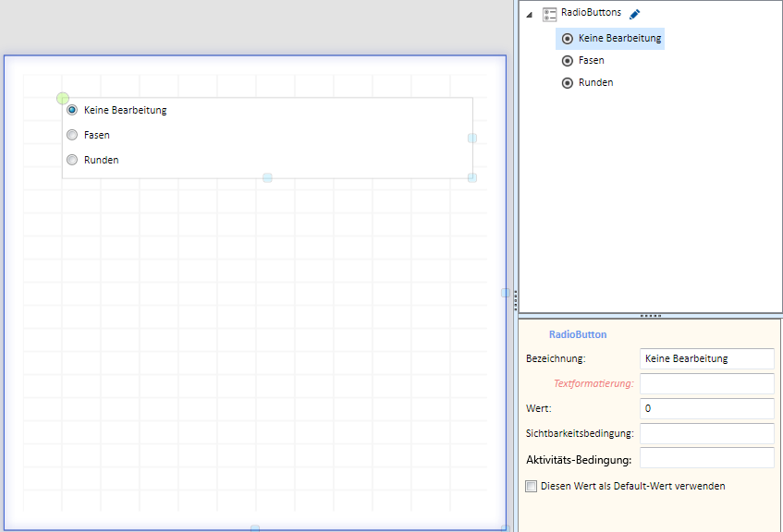The image size is (783, 532).
Task: Click bottom-right corner handle of radio group box
Action: pos(471,177)
